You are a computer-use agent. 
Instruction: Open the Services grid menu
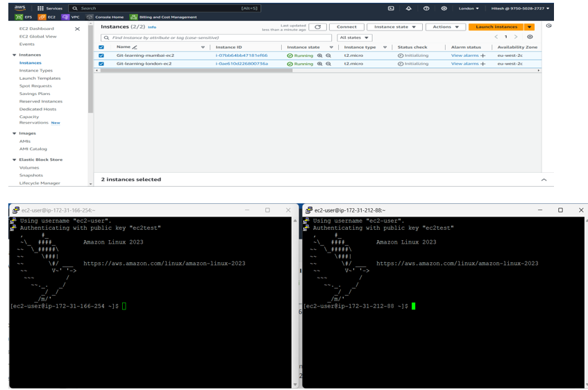49,8
